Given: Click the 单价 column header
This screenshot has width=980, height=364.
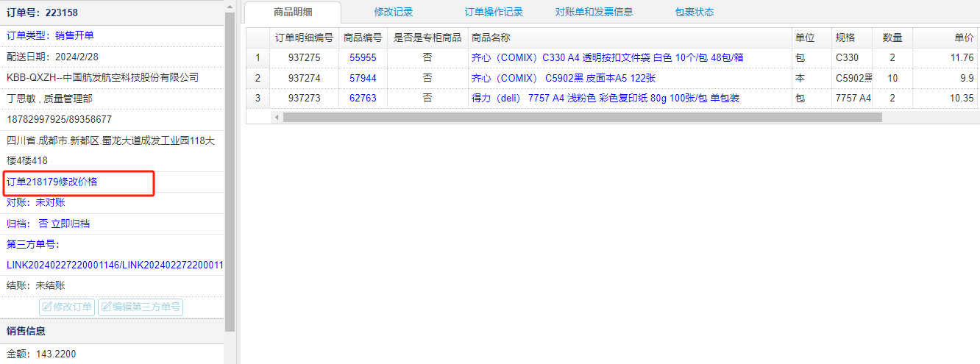Looking at the screenshot, I should (945, 38).
